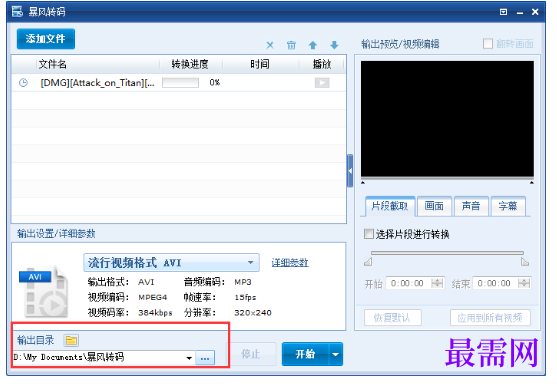The height and width of the screenshot is (384, 557).
Task: Click the 时间 column header
Action: pos(260,64)
